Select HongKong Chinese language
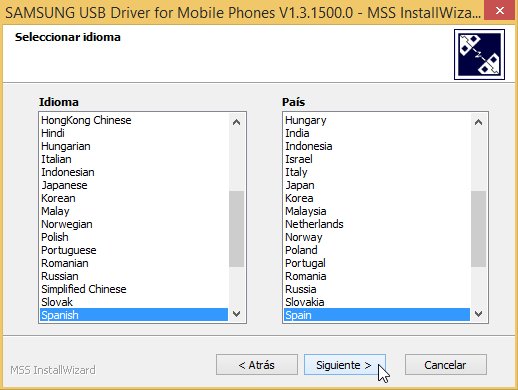Screen dimensions: 518x390 (x=134, y=120)
